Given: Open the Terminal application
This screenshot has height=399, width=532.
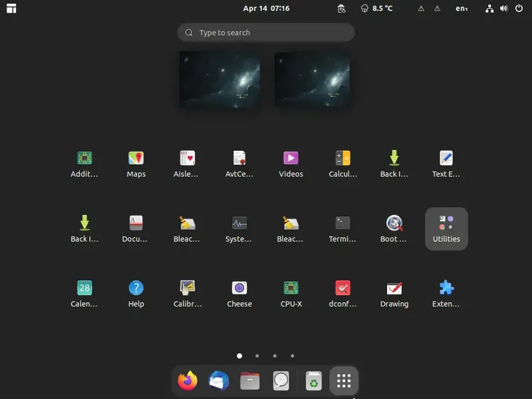Looking at the screenshot, I should (342, 229).
